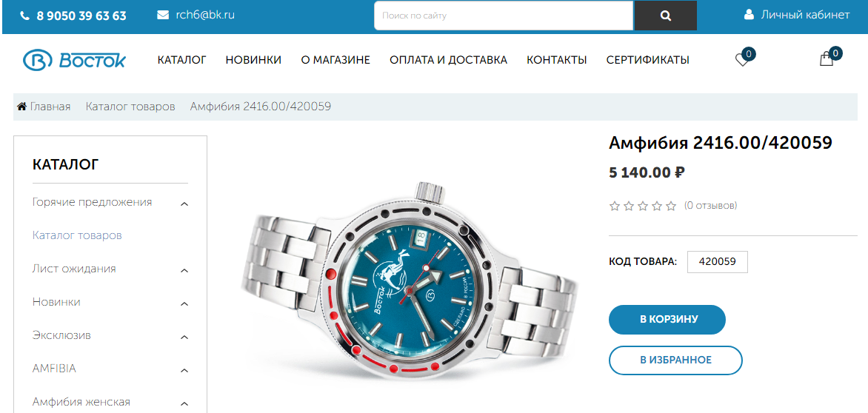Viewport: 868px width, 413px height.
Task: Open the ОПЛАТА И ДОСТАВКА menu item
Action: click(448, 60)
